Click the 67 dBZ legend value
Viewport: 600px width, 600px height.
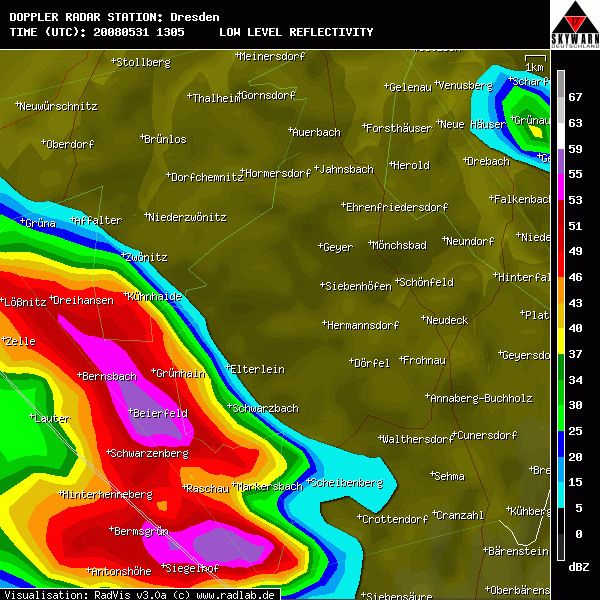[x=575, y=97]
